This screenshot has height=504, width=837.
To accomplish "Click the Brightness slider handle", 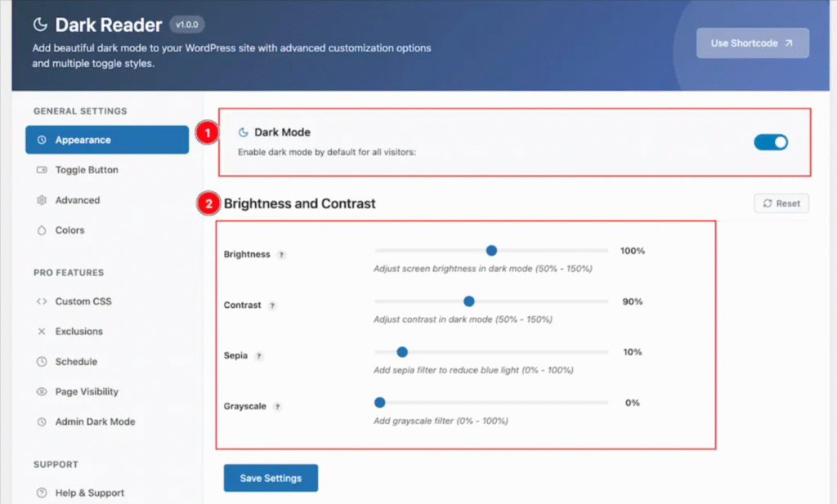I will 491,251.
